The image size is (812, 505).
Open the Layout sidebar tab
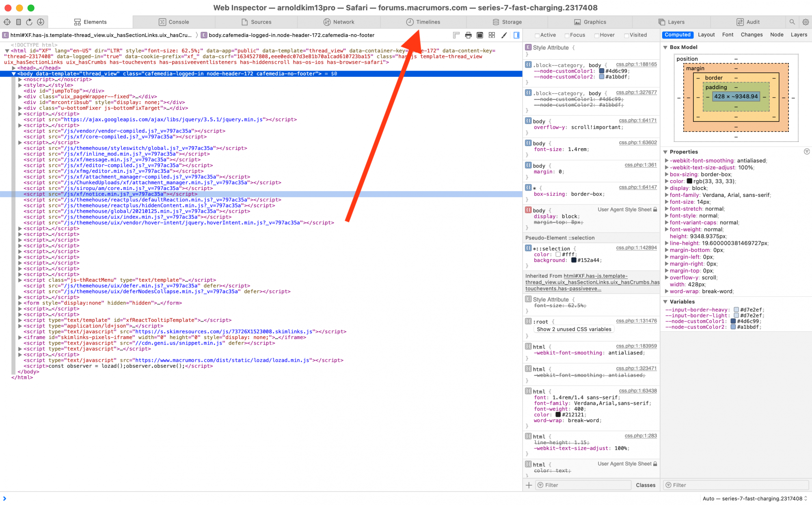706,35
